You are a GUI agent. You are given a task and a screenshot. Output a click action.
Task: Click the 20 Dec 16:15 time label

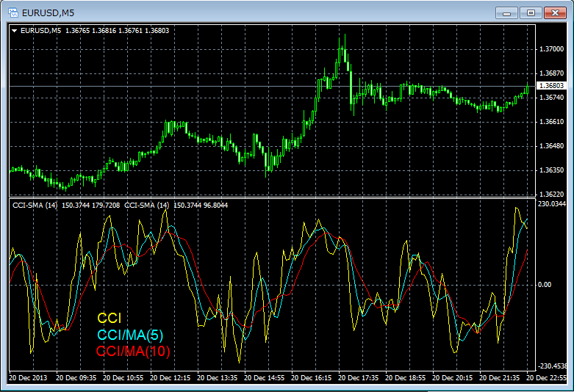click(x=312, y=377)
